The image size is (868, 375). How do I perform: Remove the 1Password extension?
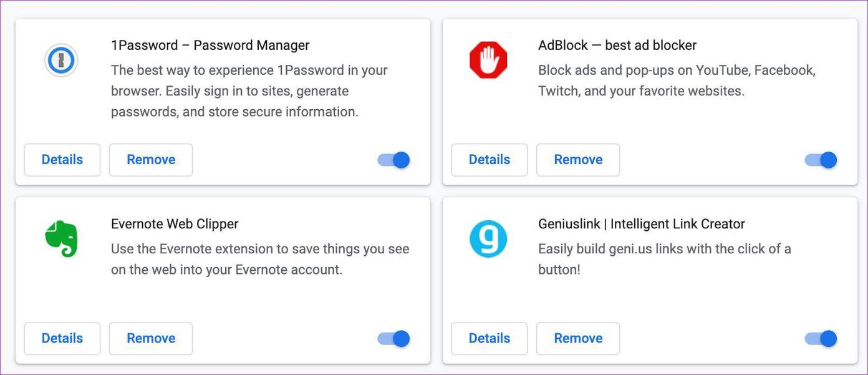[x=151, y=160]
